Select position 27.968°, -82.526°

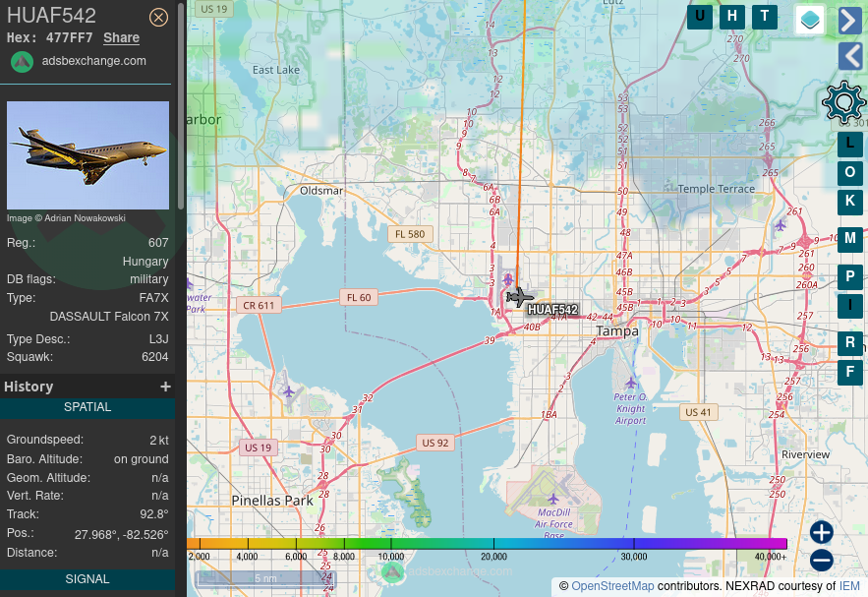pos(121,534)
